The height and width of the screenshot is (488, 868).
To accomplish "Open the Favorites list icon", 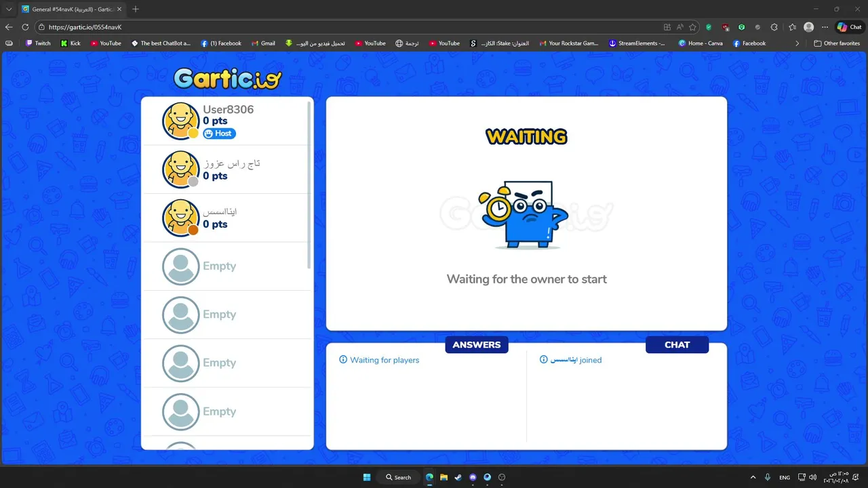I will click(792, 27).
